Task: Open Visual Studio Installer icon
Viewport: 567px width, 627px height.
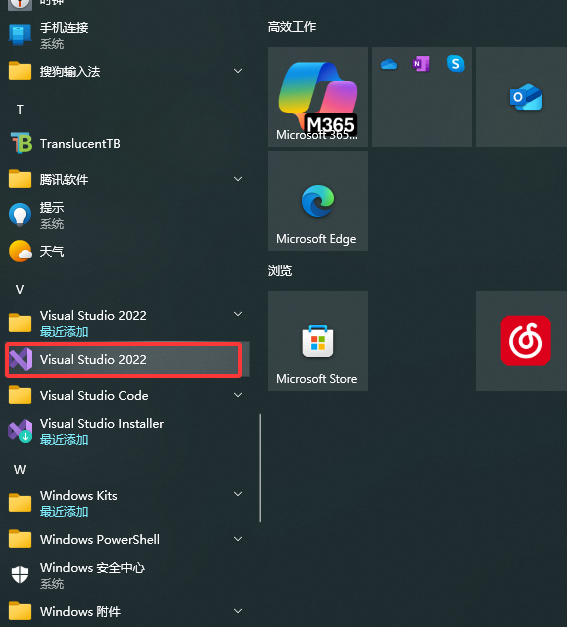Action: (x=20, y=431)
